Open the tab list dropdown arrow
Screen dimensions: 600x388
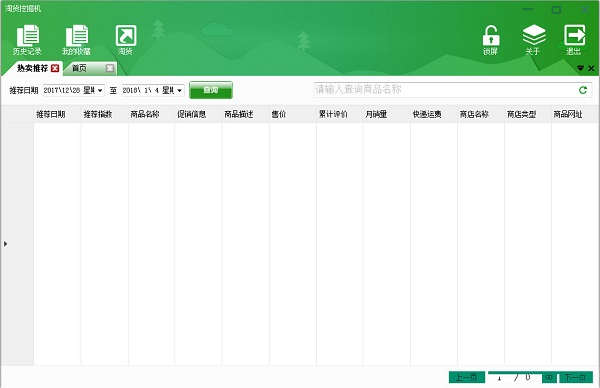click(x=580, y=68)
